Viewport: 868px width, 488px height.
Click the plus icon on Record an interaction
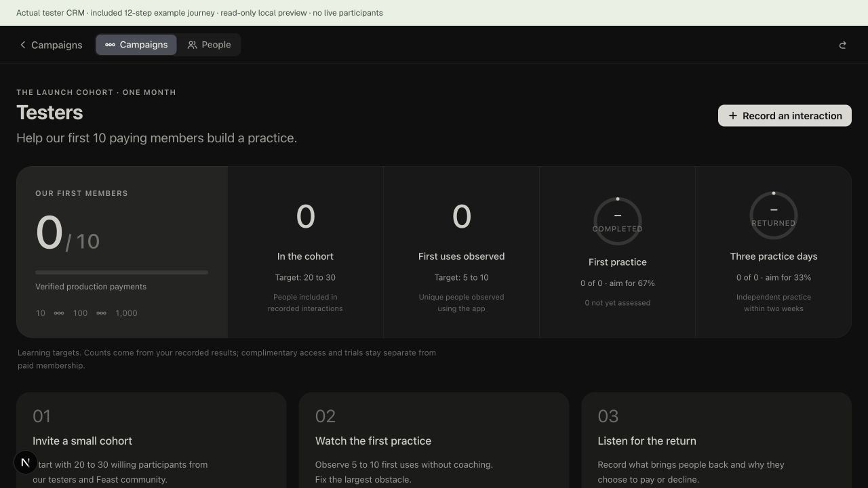coord(732,116)
